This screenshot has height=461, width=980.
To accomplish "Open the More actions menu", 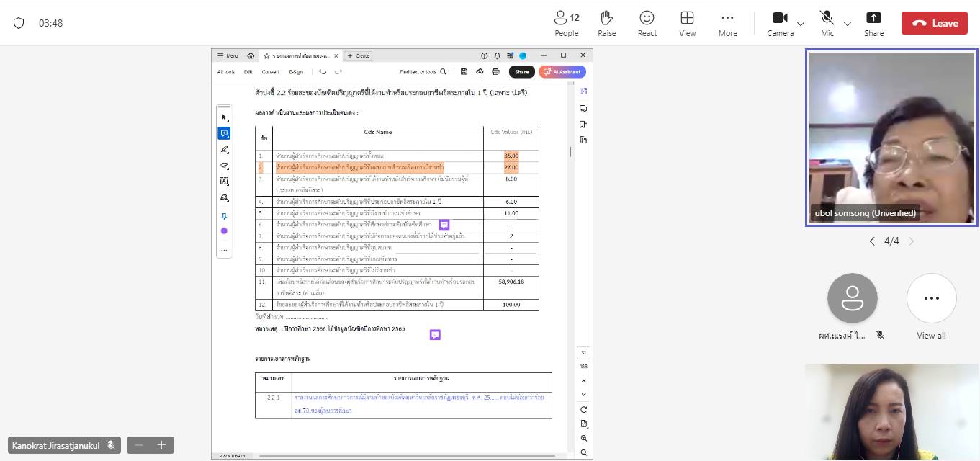I will 727,23.
